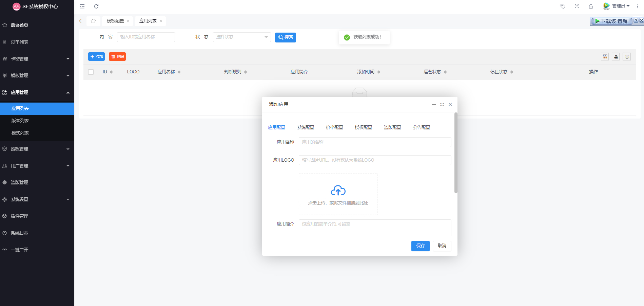The image size is (644, 306).
Task: Click the export table icon
Action: pos(616,57)
